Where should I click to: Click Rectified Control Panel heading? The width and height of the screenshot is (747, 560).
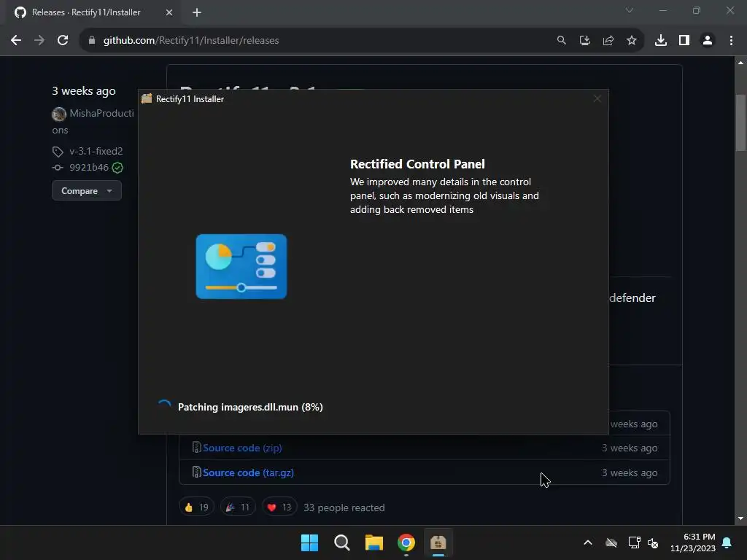click(x=417, y=164)
